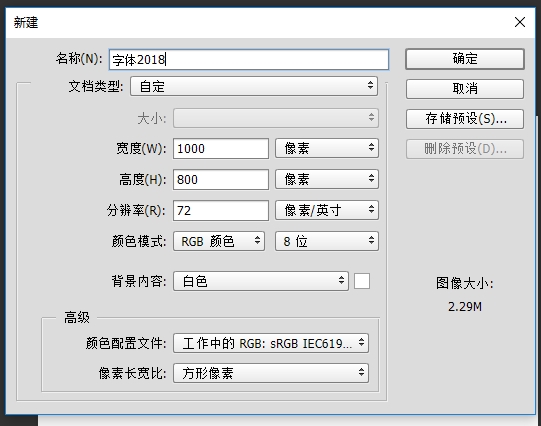Screen dimensions: 541x426
Task: Click the 删除预设(D)... button
Action: click(465, 149)
